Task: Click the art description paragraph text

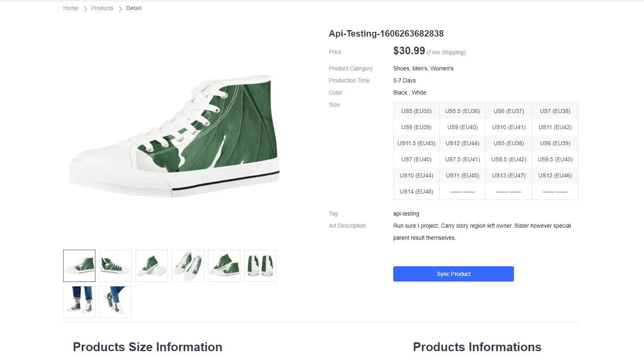Action: pyautogui.click(x=482, y=232)
